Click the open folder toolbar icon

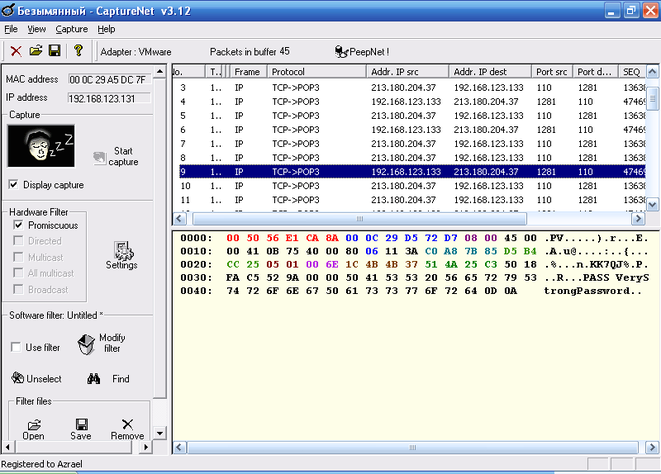[35, 51]
